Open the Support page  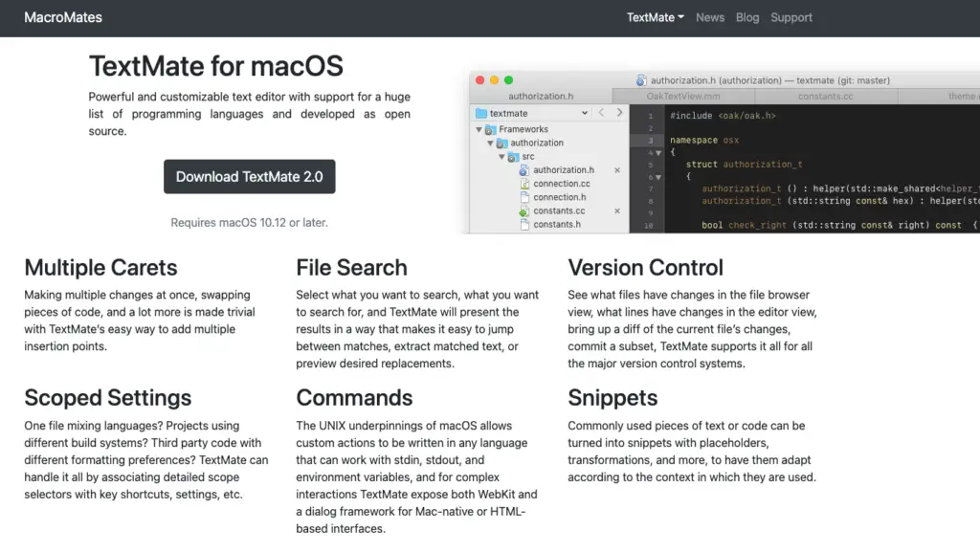pos(791,17)
